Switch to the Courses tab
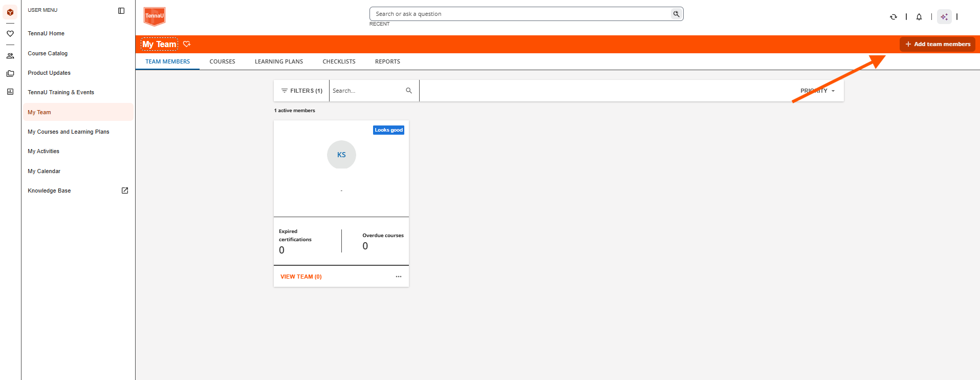 click(223, 61)
